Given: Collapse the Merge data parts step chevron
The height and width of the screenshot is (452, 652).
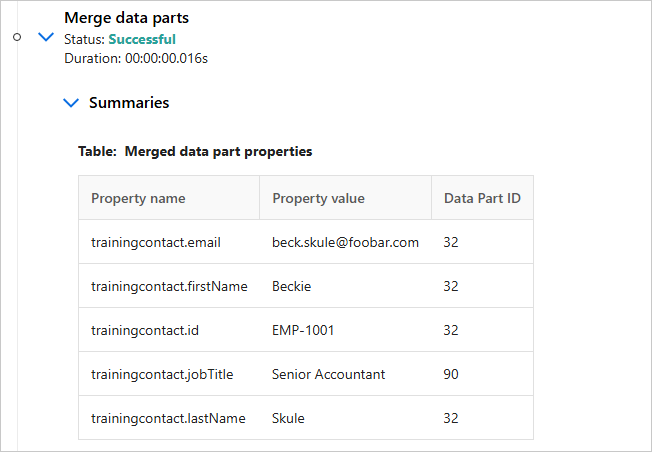Looking at the screenshot, I should (x=46, y=37).
